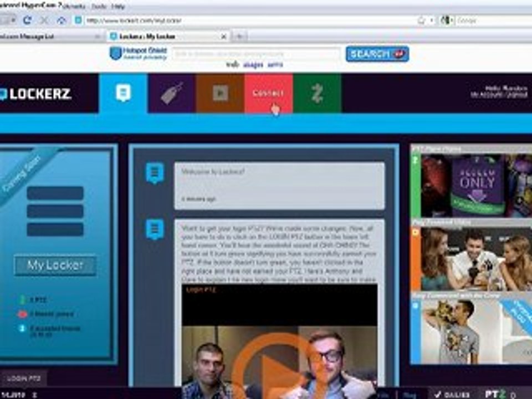Viewport: 532px width, 399px height.
Task: Click the LOGIN PTZ button
Action: point(23,378)
